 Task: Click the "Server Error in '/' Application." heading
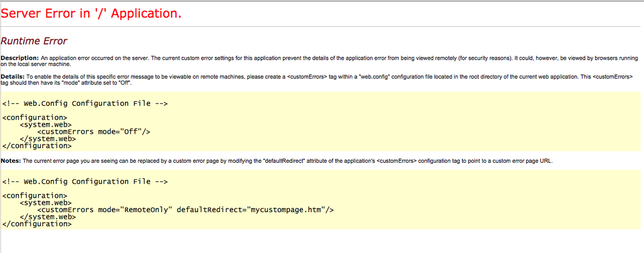click(91, 13)
